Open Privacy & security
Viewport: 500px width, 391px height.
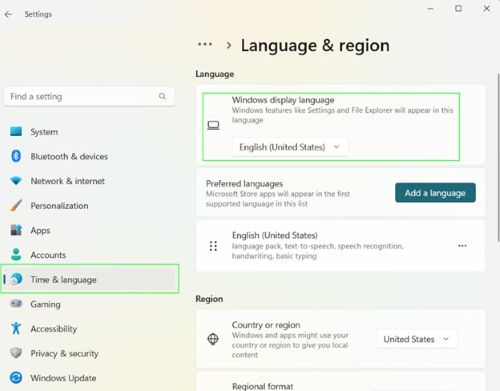[64, 353]
